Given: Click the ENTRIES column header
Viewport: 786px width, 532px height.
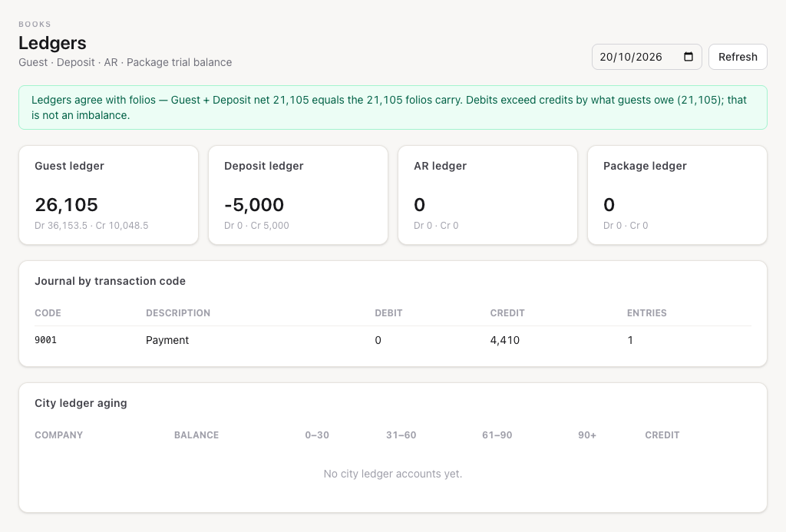Looking at the screenshot, I should point(646,313).
